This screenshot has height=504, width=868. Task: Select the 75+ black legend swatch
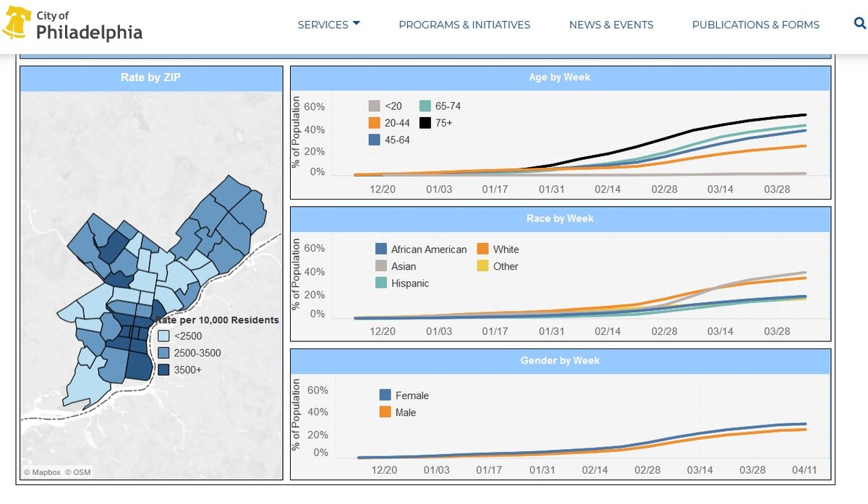[x=425, y=123]
